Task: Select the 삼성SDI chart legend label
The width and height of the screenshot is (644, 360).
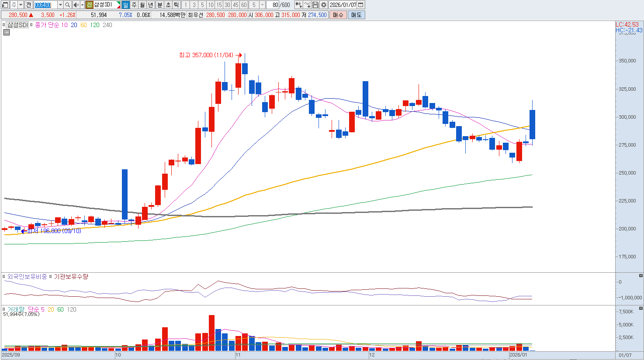Action: tap(17, 25)
